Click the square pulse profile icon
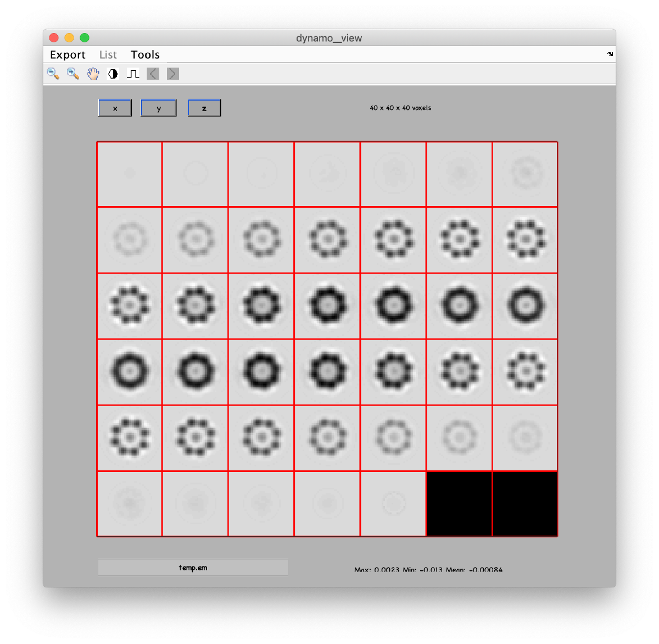 [133, 74]
